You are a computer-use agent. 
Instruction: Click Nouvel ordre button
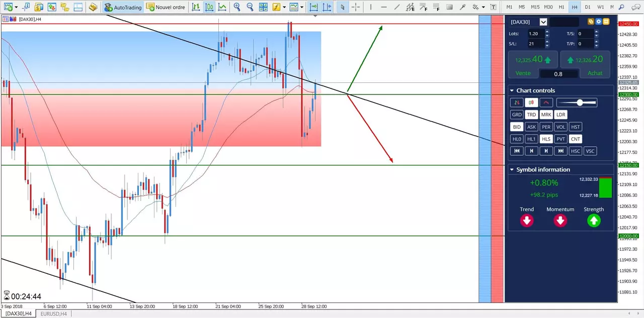pyautogui.click(x=166, y=7)
